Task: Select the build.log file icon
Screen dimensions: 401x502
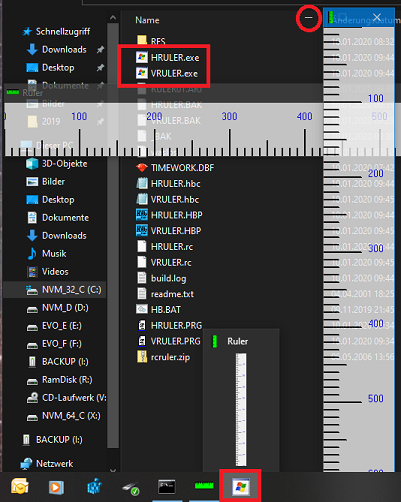Action: (142, 278)
